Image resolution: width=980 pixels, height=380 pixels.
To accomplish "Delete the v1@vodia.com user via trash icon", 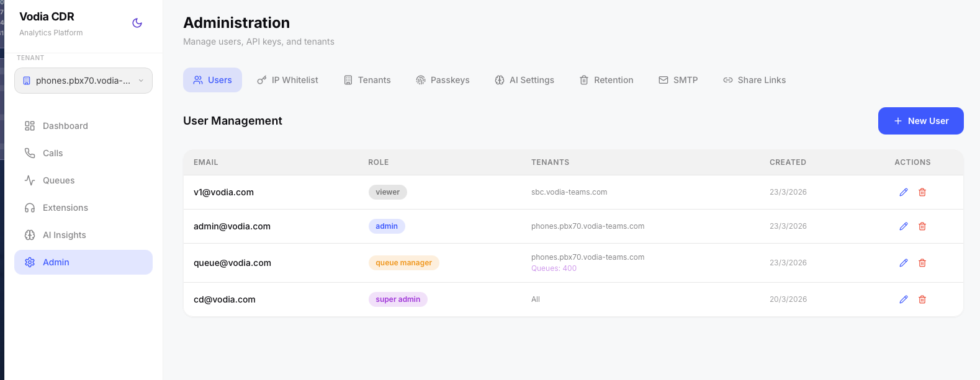I will [x=922, y=192].
